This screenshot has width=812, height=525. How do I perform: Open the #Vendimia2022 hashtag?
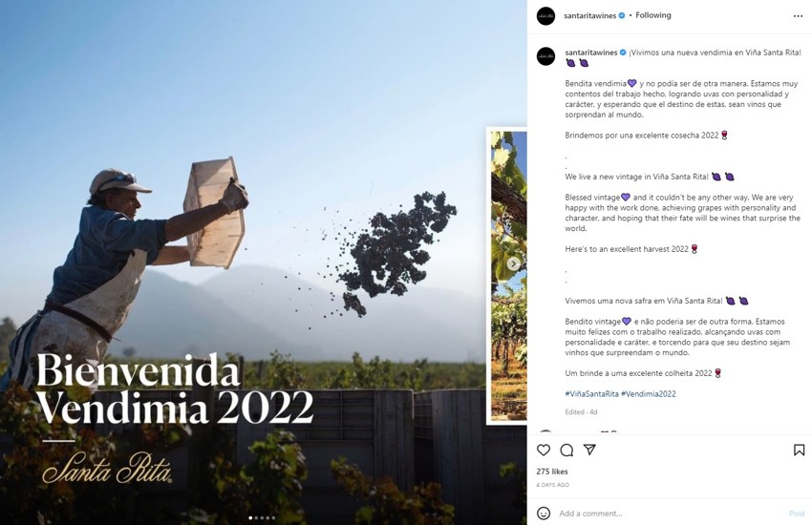649,393
